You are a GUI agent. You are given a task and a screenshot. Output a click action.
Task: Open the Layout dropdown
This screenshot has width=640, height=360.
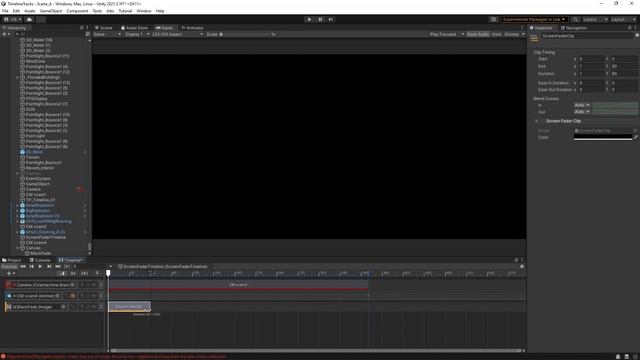tap(624, 19)
